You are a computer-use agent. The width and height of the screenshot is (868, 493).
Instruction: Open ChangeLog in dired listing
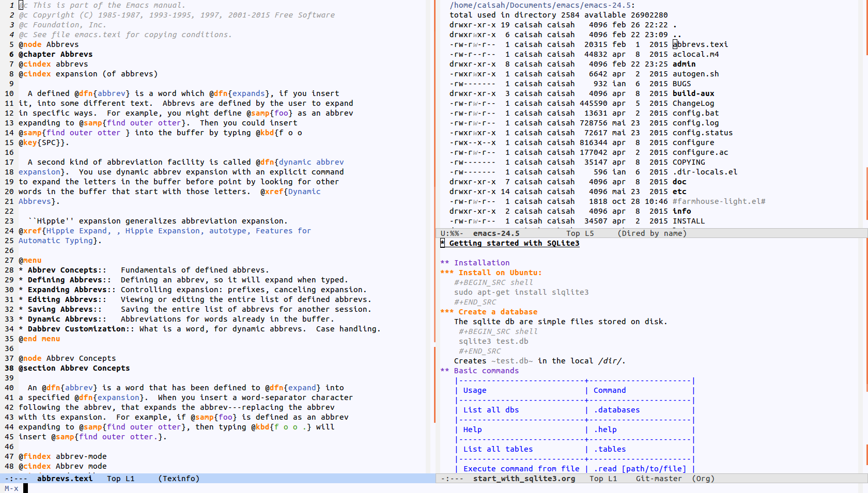tap(693, 103)
